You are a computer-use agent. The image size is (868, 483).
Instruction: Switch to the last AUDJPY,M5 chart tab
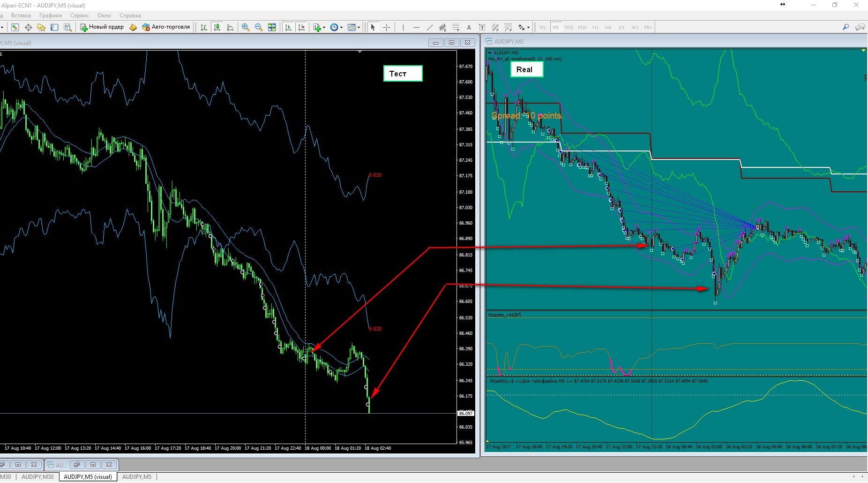point(137,477)
